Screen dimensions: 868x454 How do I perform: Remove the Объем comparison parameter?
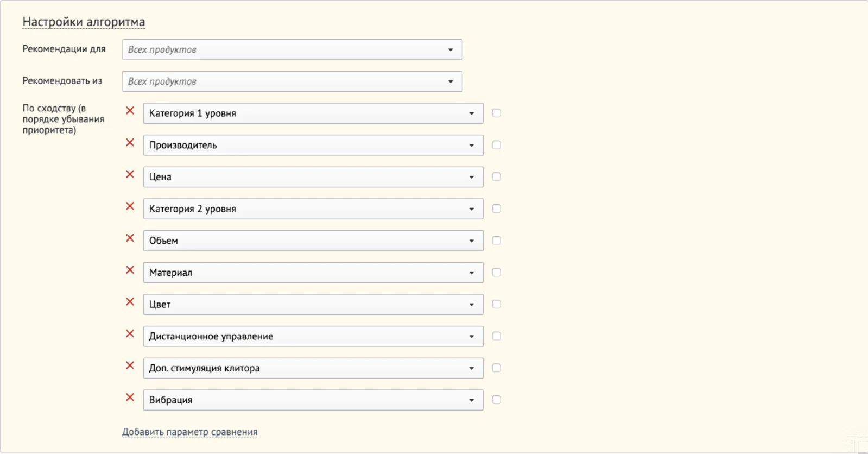(130, 238)
